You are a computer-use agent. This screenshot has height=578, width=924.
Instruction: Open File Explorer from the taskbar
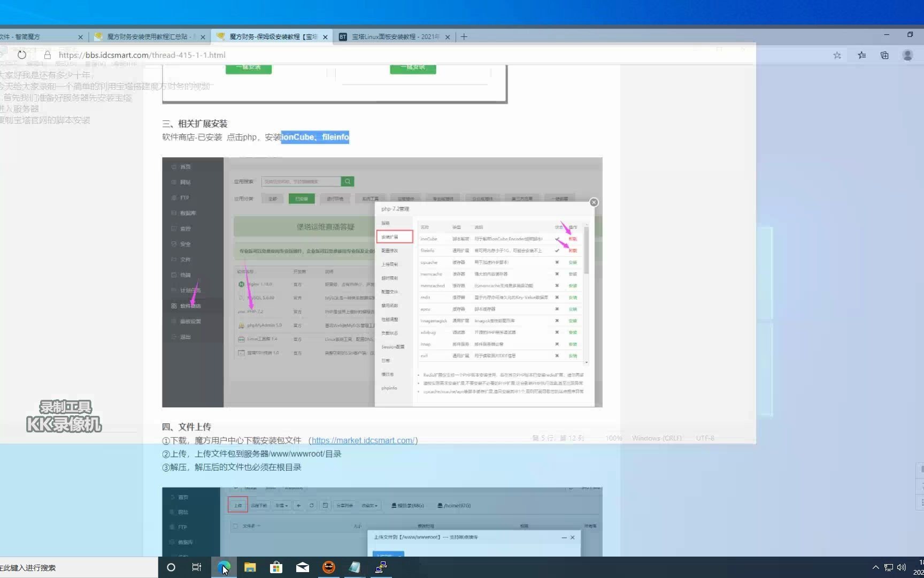[x=250, y=567]
